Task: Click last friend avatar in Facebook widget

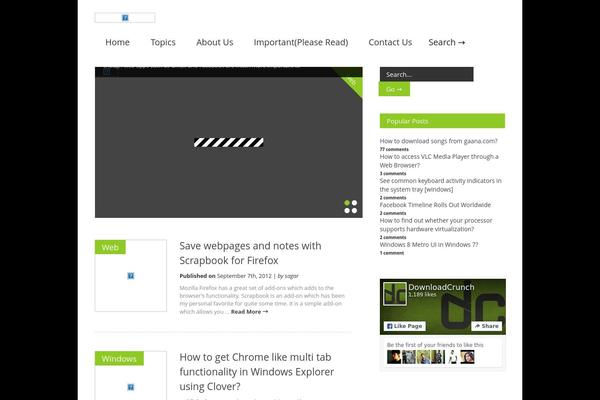Action: pos(467,357)
